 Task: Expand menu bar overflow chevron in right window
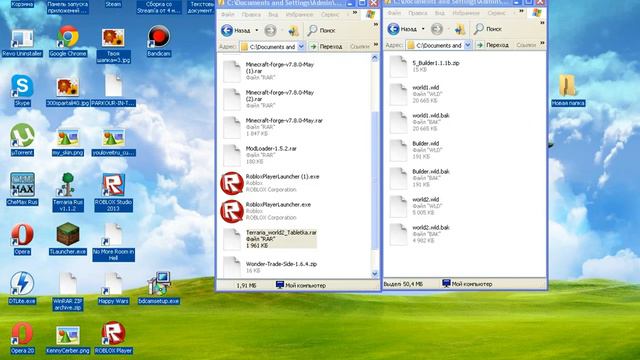(522, 12)
